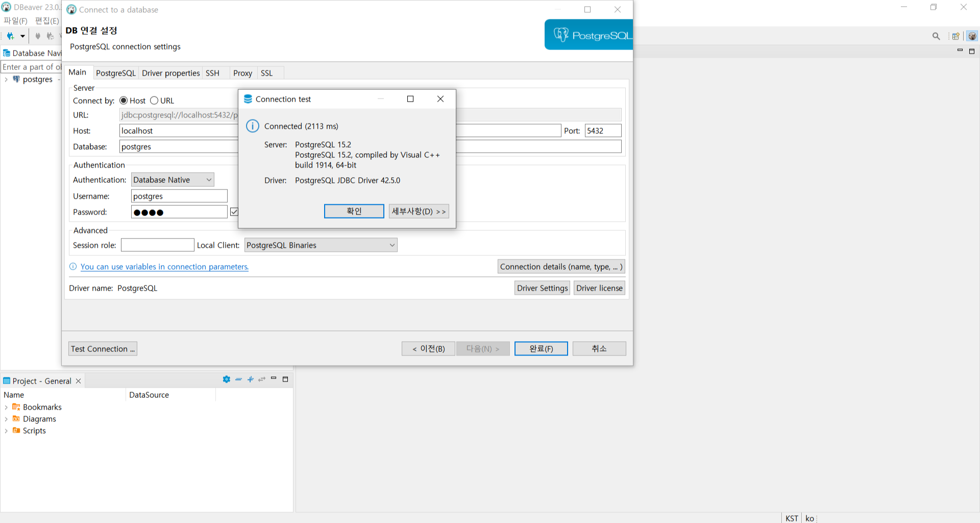
Task: Open the SSH tab
Action: [x=212, y=73]
